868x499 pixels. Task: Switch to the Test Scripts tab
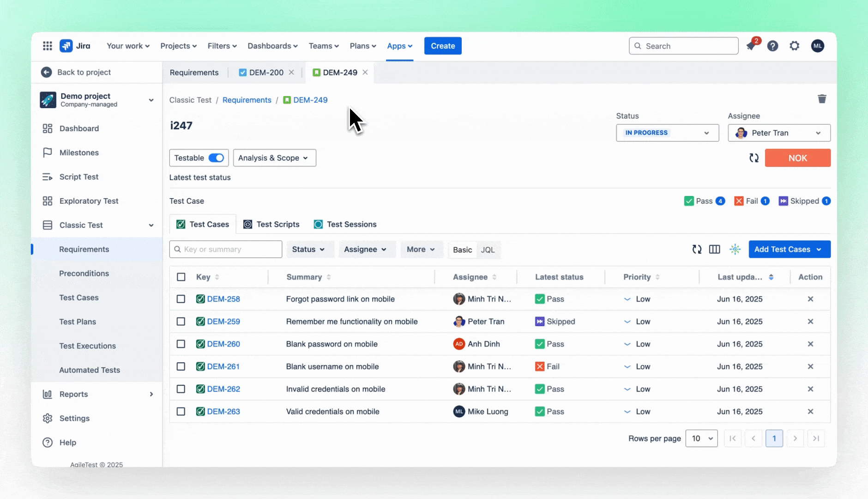pos(277,224)
